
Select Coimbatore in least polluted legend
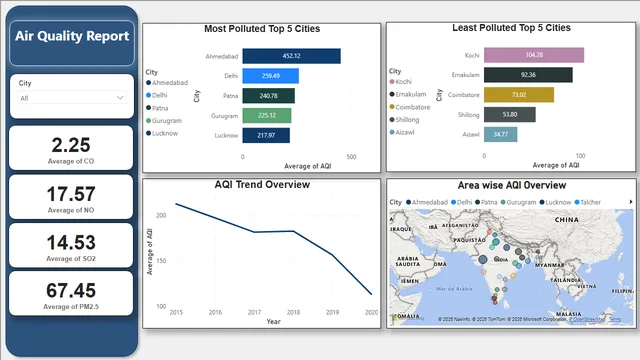(x=410, y=107)
